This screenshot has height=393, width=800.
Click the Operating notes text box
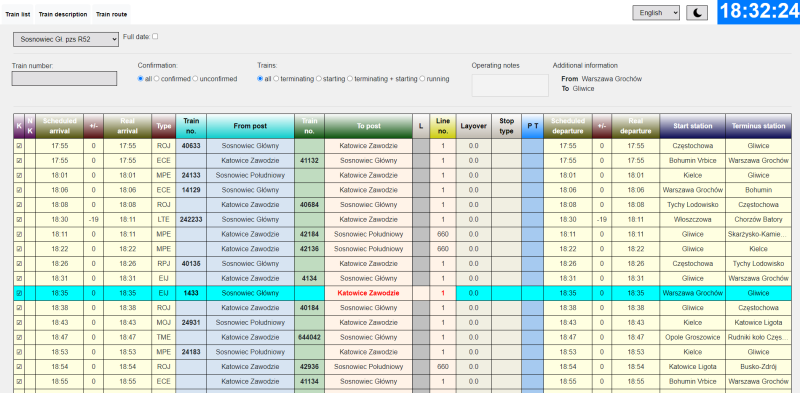click(510, 85)
